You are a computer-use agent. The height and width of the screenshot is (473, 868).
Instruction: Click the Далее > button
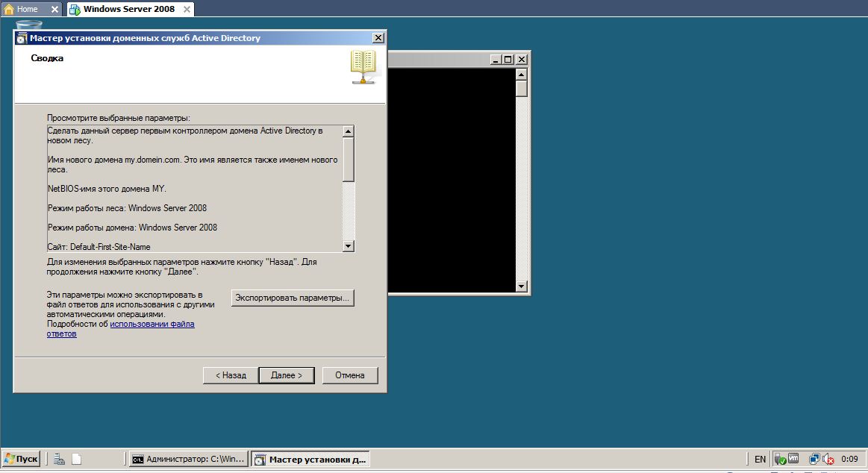tap(286, 375)
